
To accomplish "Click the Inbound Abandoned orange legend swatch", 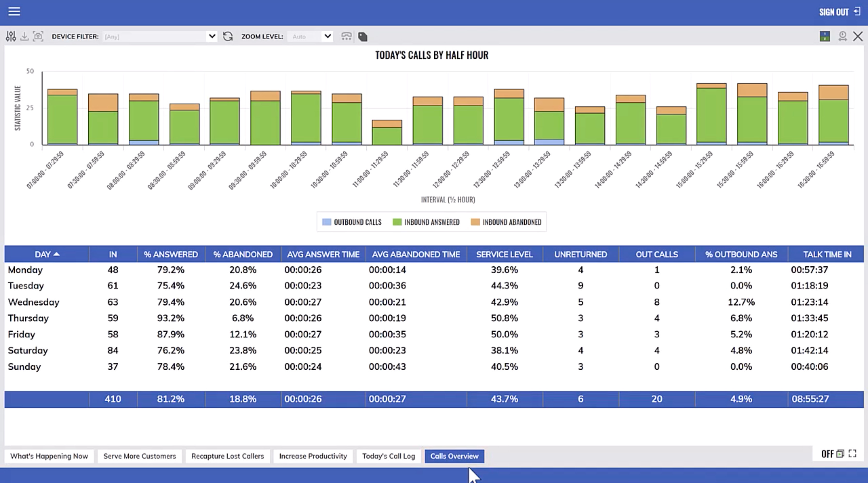I will pos(475,222).
